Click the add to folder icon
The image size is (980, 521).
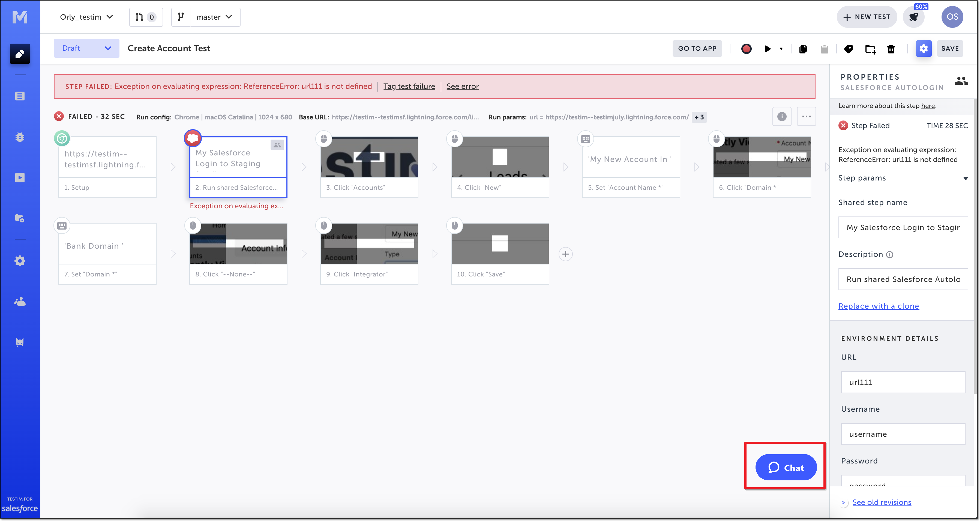tap(870, 49)
